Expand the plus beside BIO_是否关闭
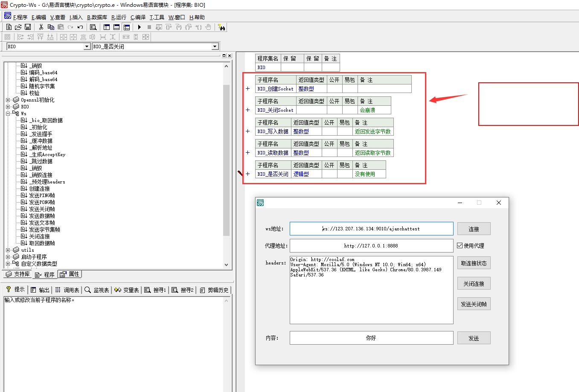Viewport: 579px width, 392px height. click(x=247, y=174)
